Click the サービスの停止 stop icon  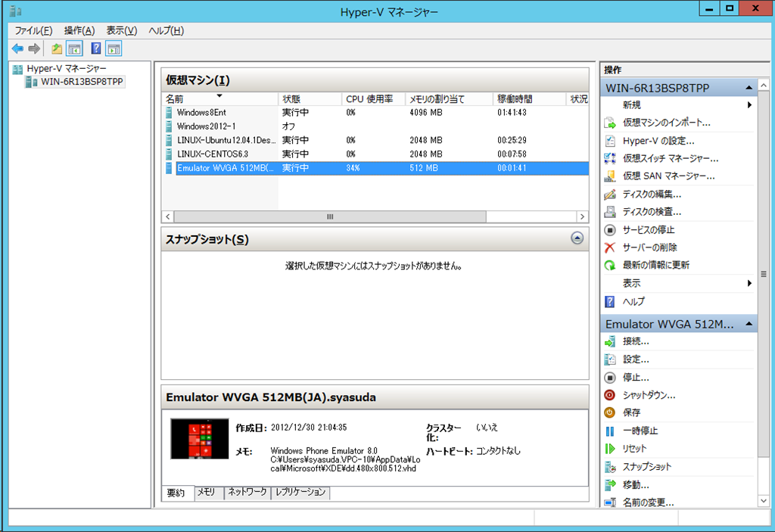coord(610,230)
